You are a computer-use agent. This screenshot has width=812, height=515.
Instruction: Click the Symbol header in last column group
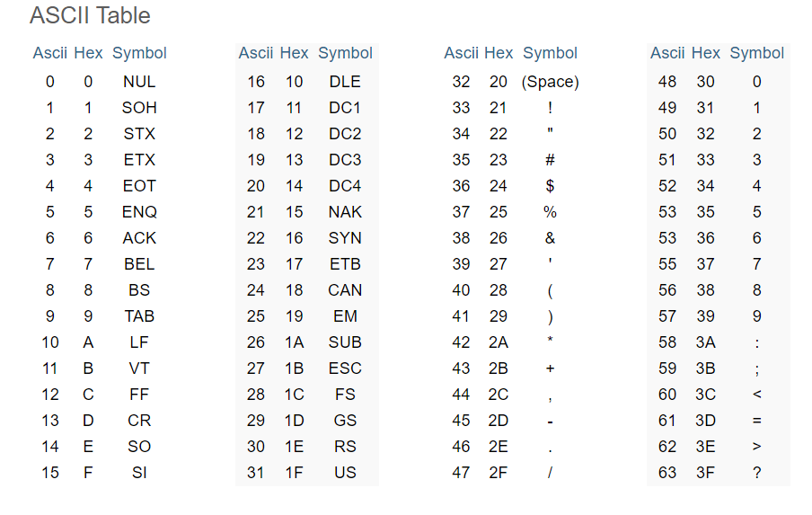(x=756, y=53)
